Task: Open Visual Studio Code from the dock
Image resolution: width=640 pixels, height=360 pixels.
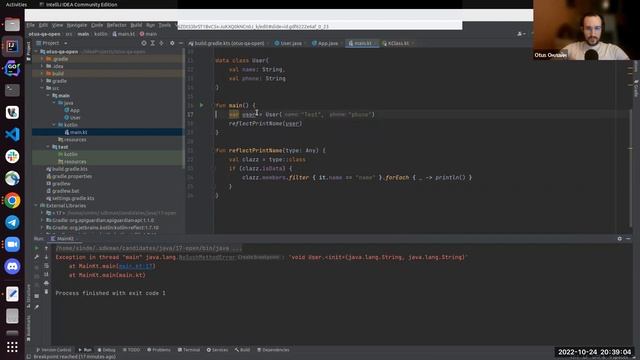Action: pos(12,134)
